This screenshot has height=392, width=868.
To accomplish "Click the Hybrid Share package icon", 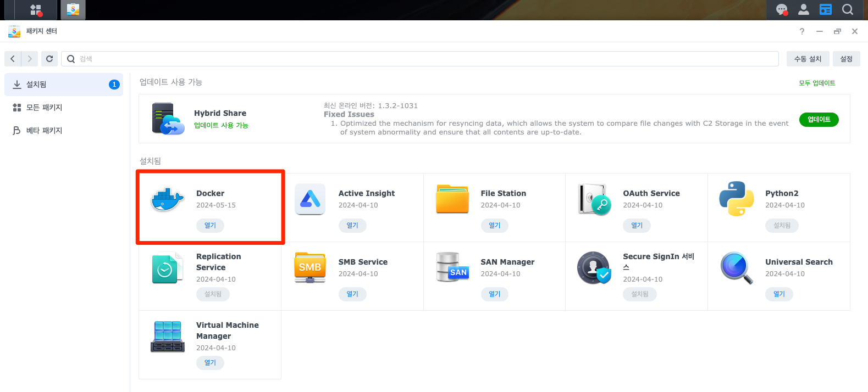I will point(168,119).
